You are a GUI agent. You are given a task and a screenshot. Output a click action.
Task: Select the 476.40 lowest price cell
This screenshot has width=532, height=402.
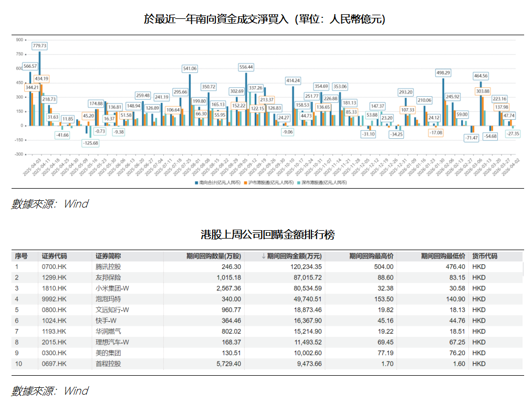pos(455,267)
